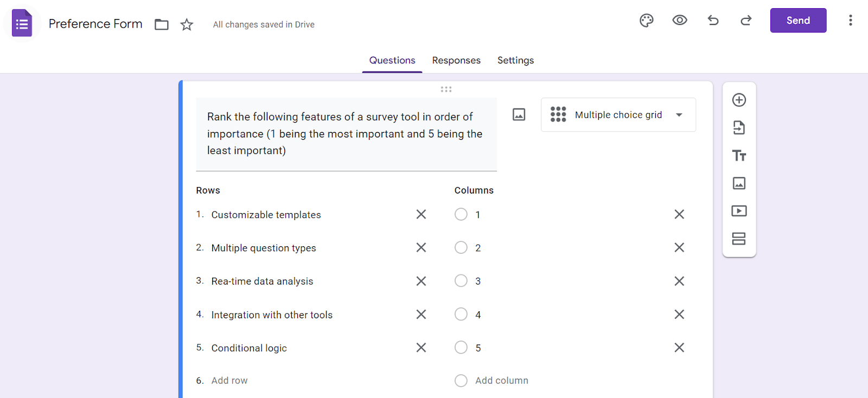
Task: Remove column 5
Action: pyautogui.click(x=679, y=348)
